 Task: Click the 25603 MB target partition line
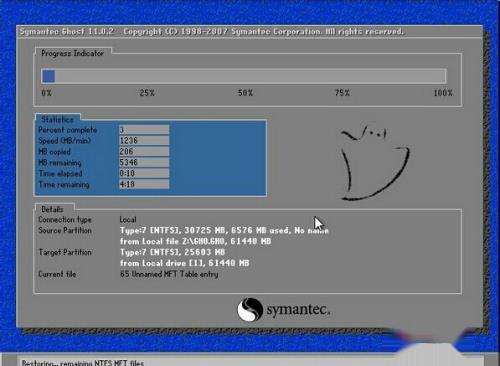pos(172,252)
